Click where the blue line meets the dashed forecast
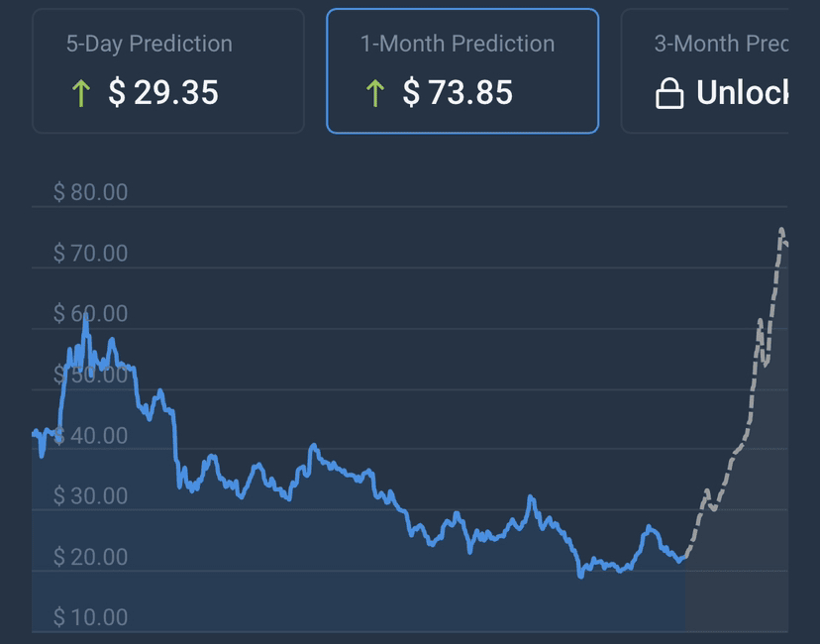This screenshot has width=820, height=644. pyautogui.click(x=682, y=560)
